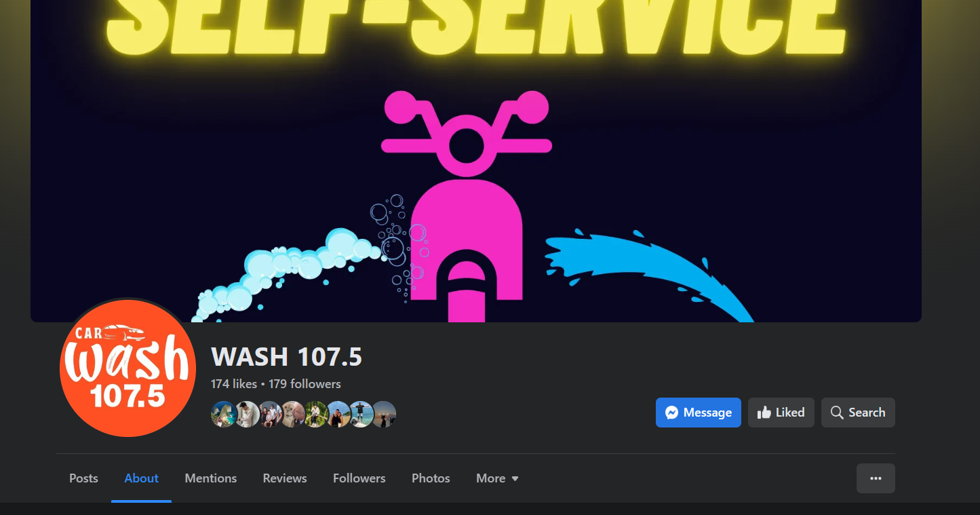Image resolution: width=980 pixels, height=515 pixels.
Task: Open follower avatar of person with arms outstretched
Action: (361, 414)
